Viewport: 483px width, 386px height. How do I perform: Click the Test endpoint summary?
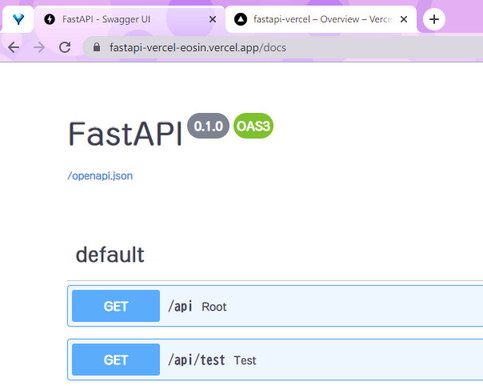[x=245, y=360]
